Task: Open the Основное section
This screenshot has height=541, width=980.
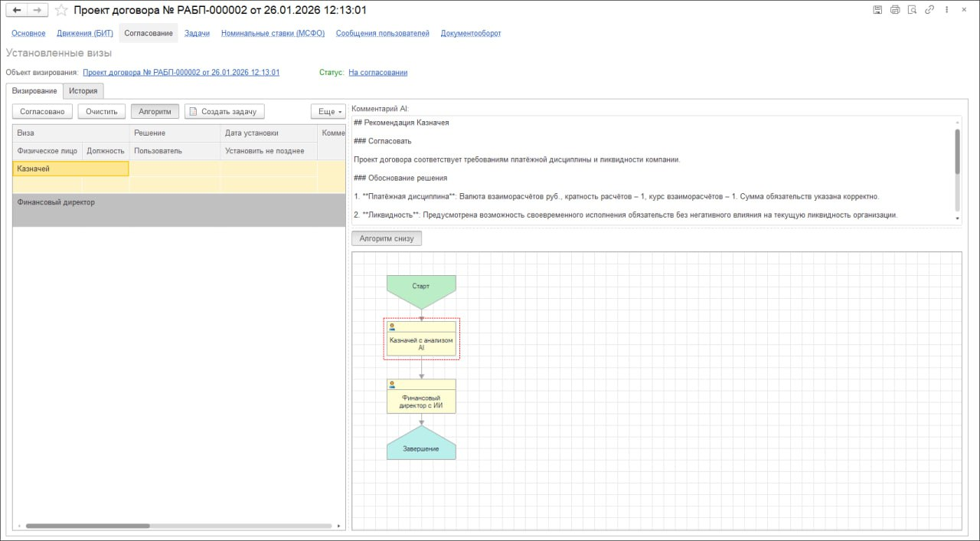Action: [x=28, y=33]
